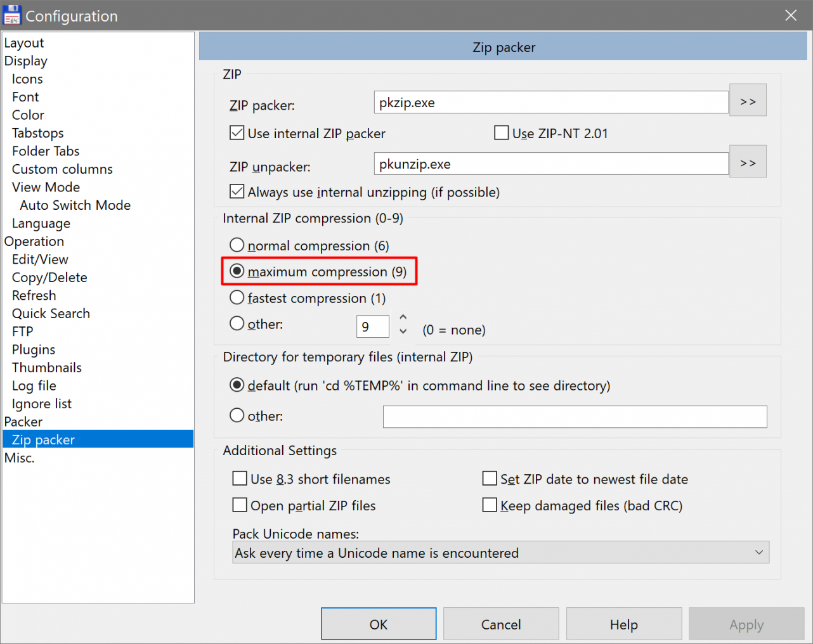The height and width of the screenshot is (644, 813).
Task: Select Auto Switch Mode in sidebar
Action: coord(75,205)
